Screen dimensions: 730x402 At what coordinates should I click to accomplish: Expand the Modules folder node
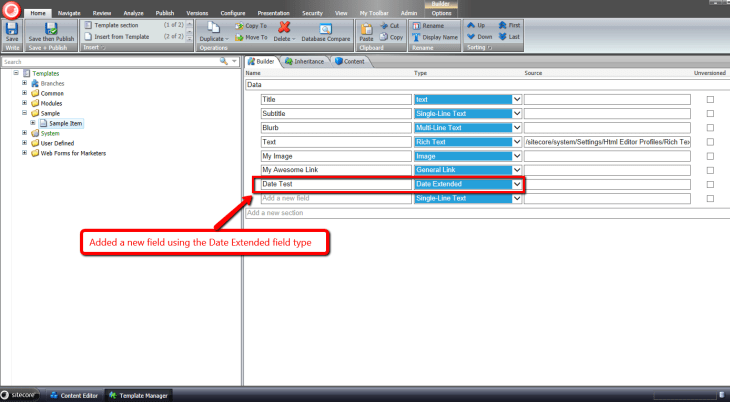click(x=24, y=102)
